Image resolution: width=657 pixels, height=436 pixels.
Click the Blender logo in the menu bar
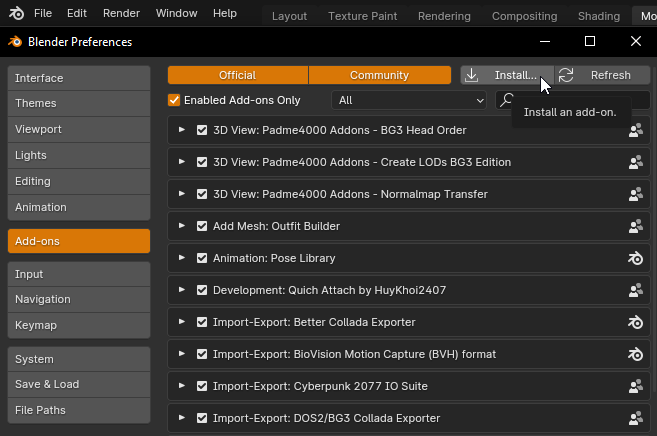click(15, 14)
